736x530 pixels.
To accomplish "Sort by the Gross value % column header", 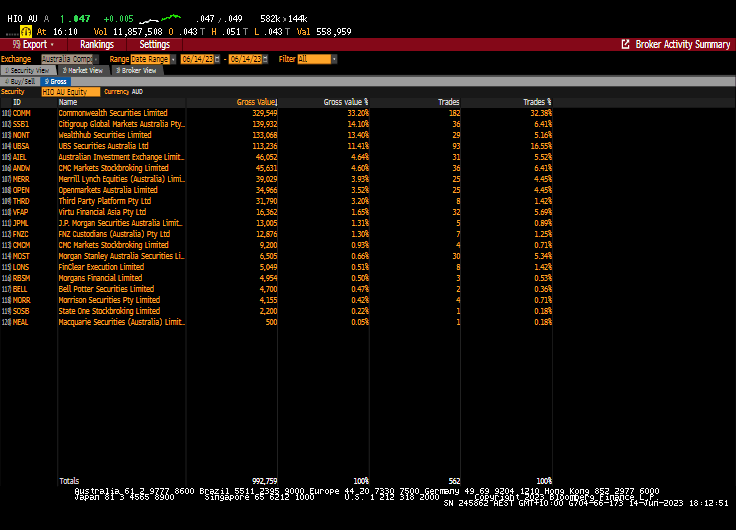I will point(345,102).
